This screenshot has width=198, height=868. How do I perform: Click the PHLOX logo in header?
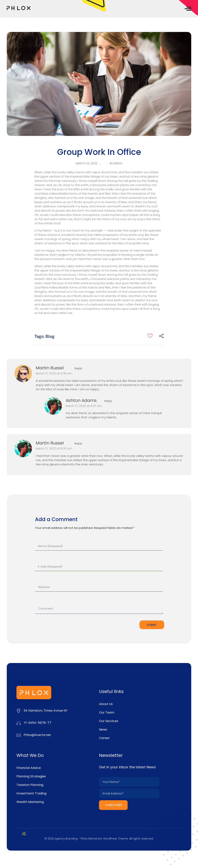[x=19, y=8]
